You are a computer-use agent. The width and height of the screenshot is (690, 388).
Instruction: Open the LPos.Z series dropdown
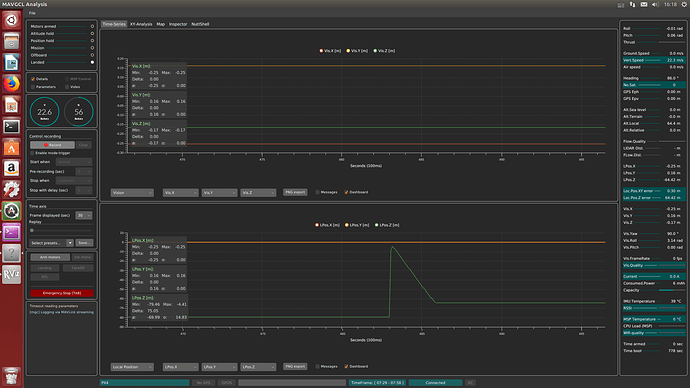coord(258,367)
